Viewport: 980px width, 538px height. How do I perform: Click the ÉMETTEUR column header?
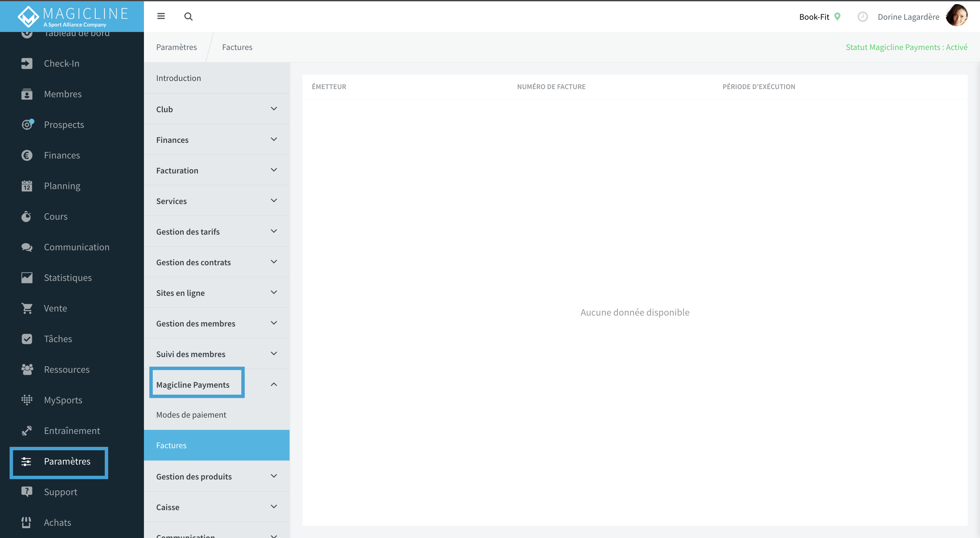pyautogui.click(x=329, y=87)
